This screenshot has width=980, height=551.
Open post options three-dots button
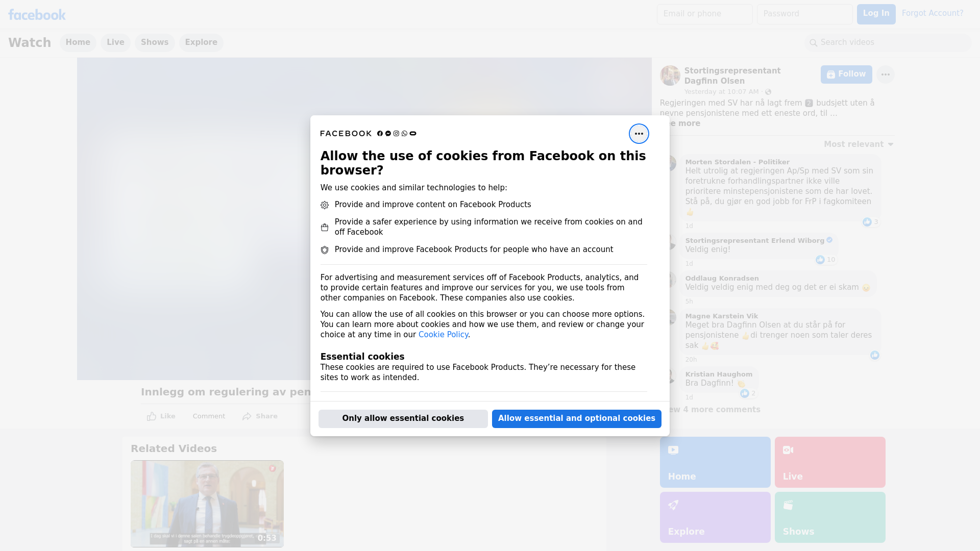coord(885,74)
